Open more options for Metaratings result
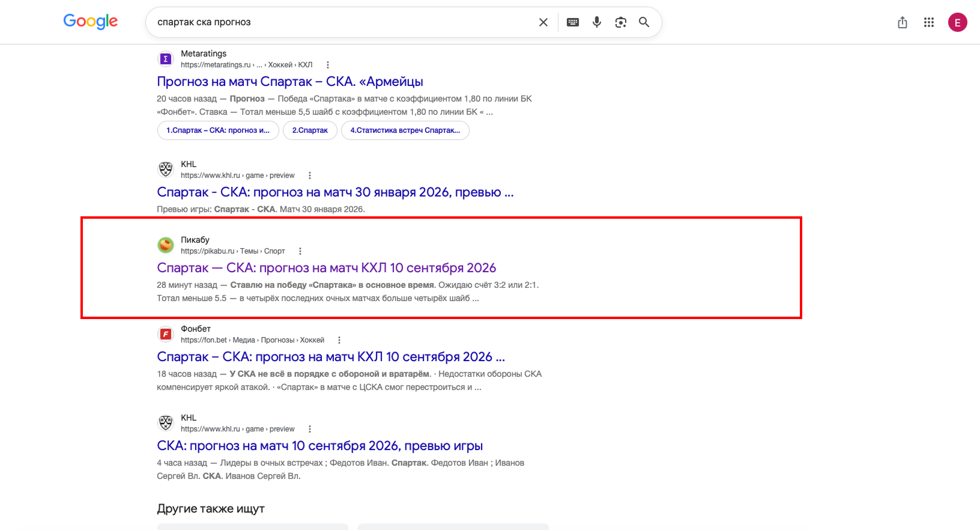980x530 pixels. click(328, 65)
